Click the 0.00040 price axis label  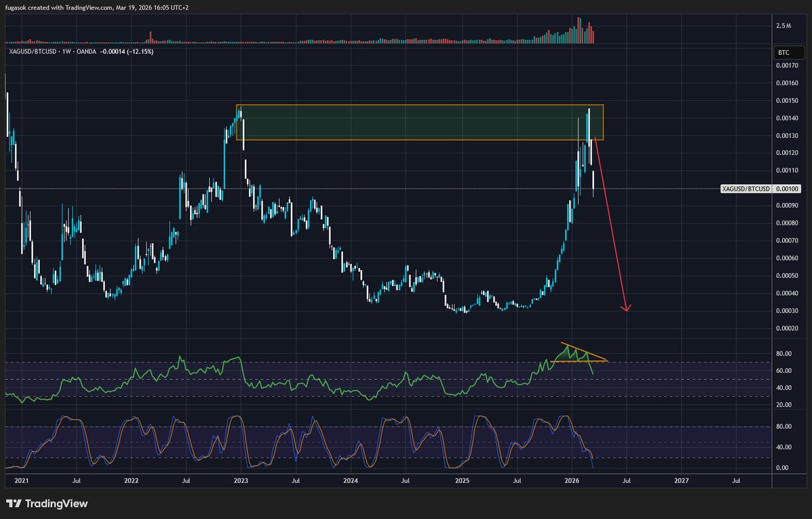pyautogui.click(x=786, y=294)
